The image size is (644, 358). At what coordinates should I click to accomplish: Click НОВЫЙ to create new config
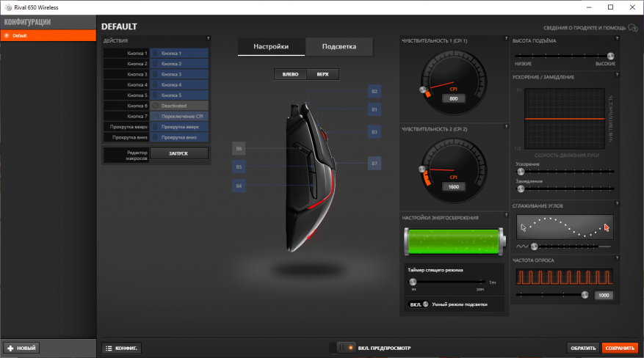click(21, 348)
